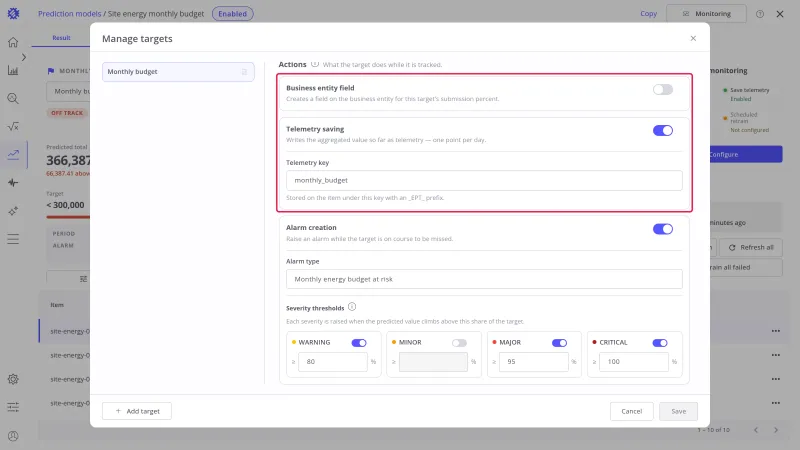Turn off MAJOR severity toggle
The width and height of the screenshot is (800, 450).
(559, 343)
